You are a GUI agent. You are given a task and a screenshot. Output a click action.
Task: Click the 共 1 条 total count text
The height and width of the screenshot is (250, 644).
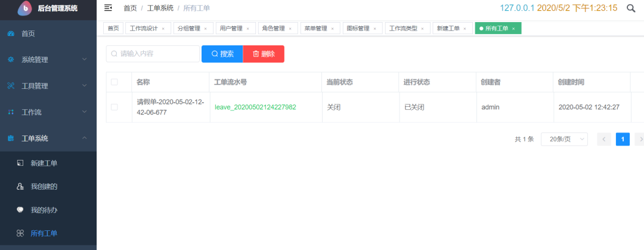coord(525,140)
